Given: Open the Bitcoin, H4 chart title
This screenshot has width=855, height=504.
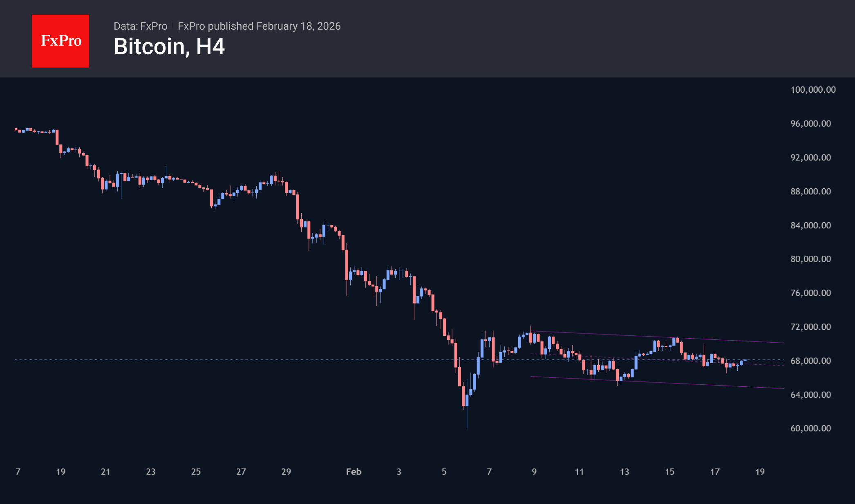Looking at the screenshot, I should pyautogui.click(x=169, y=47).
